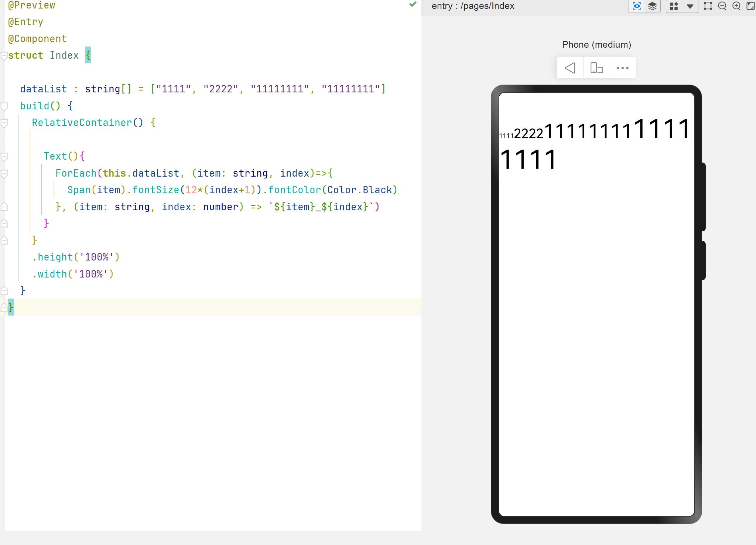Viewport: 756px width, 545px height.
Task: Click the entry /pages/Index path label
Action: (x=472, y=6)
